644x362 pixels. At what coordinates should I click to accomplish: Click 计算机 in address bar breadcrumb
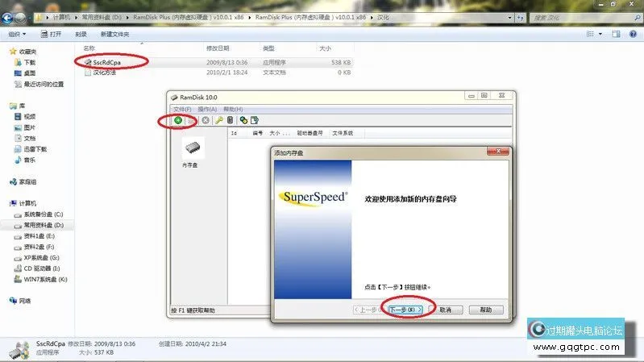61,17
